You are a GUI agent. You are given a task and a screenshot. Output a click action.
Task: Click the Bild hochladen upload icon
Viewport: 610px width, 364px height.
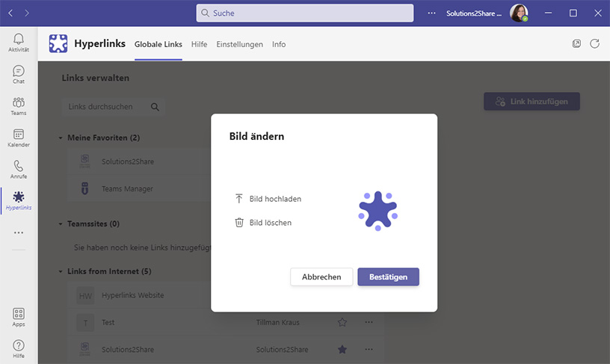point(239,199)
